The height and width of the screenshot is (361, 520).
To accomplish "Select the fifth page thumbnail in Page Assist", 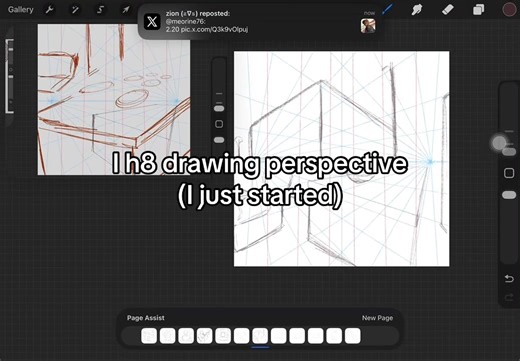I will tap(223, 336).
